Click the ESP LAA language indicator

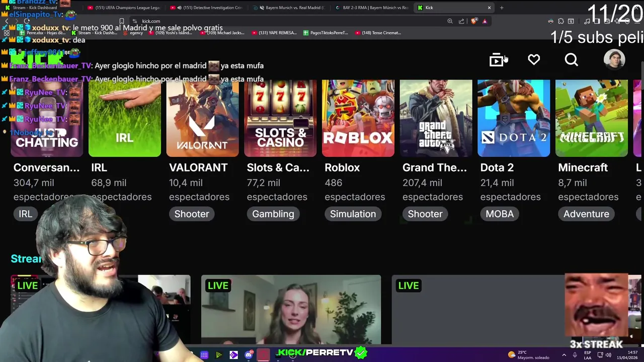588,355
